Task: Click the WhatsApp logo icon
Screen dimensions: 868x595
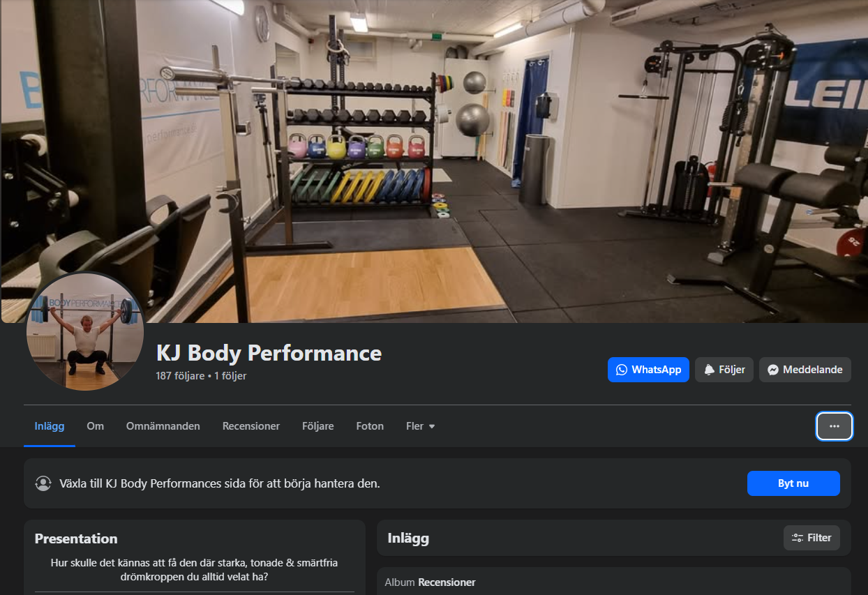Action: 622,370
